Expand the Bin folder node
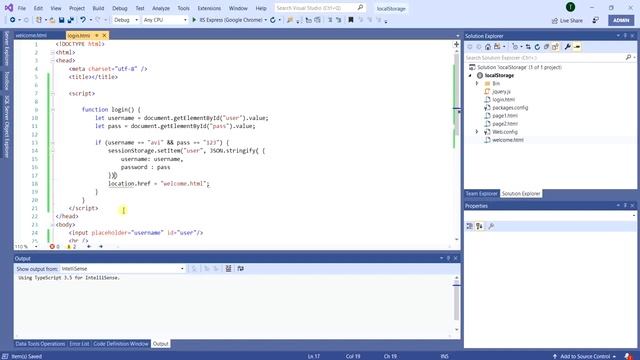The width and height of the screenshot is (640, 360). click(x=477, y=83)
